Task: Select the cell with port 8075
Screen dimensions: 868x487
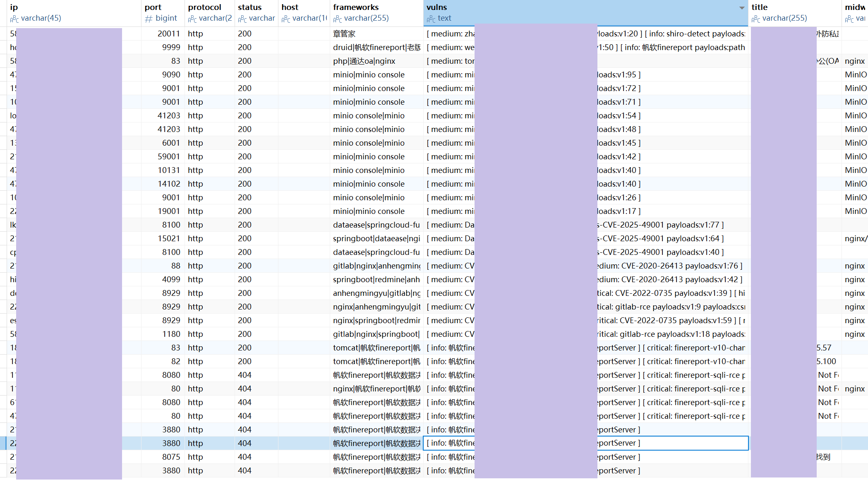Action: point(163,457)
